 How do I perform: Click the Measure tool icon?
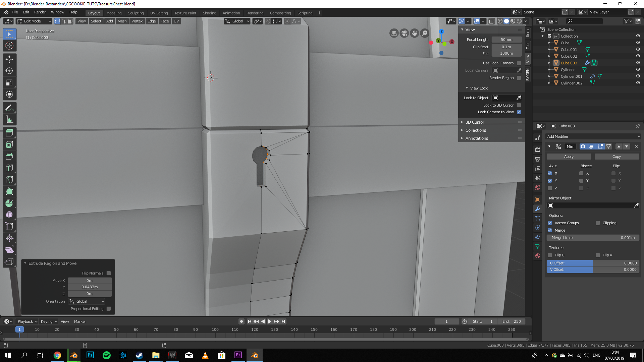pos(9,120)
